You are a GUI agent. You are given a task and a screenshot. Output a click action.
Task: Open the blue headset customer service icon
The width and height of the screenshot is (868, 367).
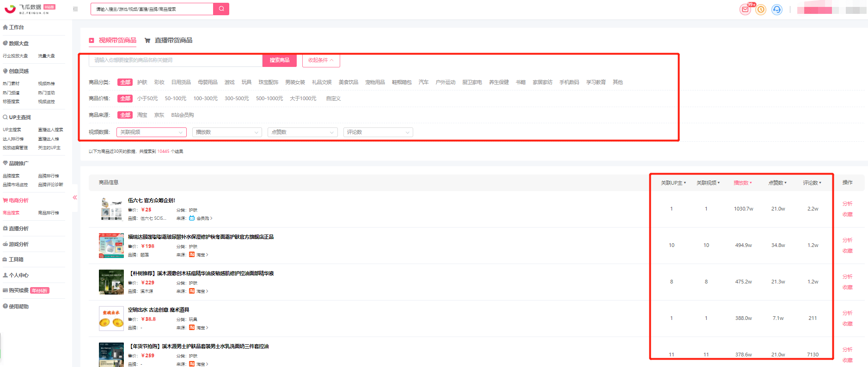(x=777, y=9)
